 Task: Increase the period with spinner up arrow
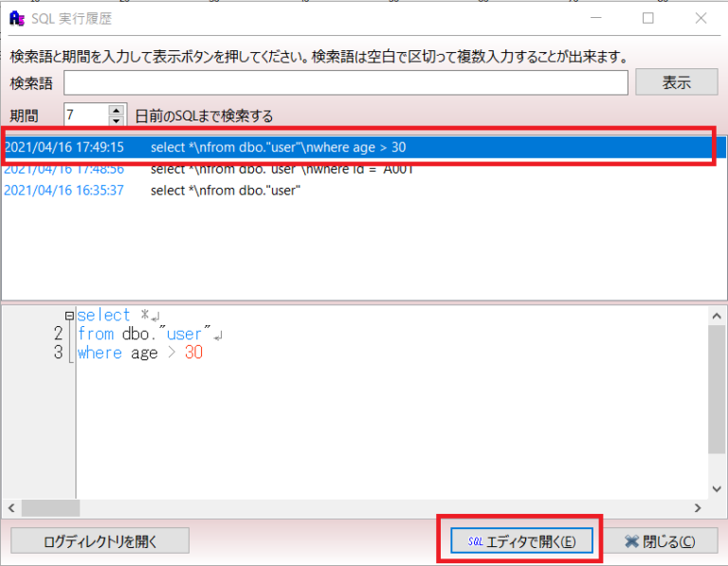117,110
